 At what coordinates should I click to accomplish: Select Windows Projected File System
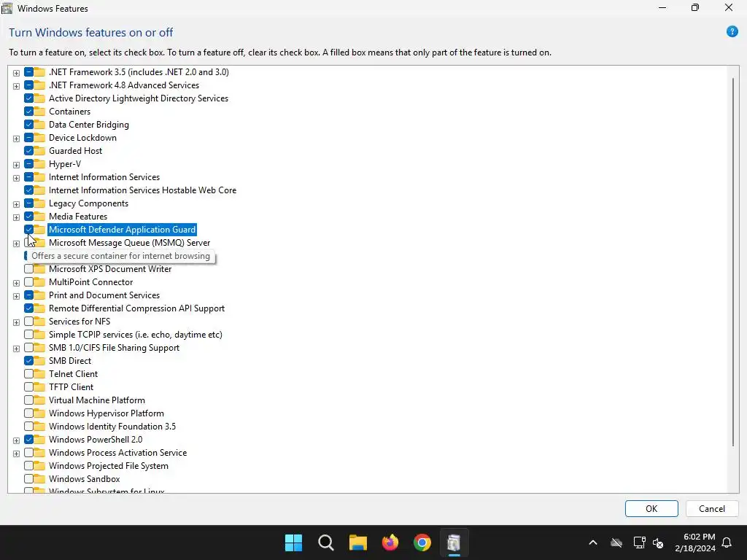[x=108, y=466]
